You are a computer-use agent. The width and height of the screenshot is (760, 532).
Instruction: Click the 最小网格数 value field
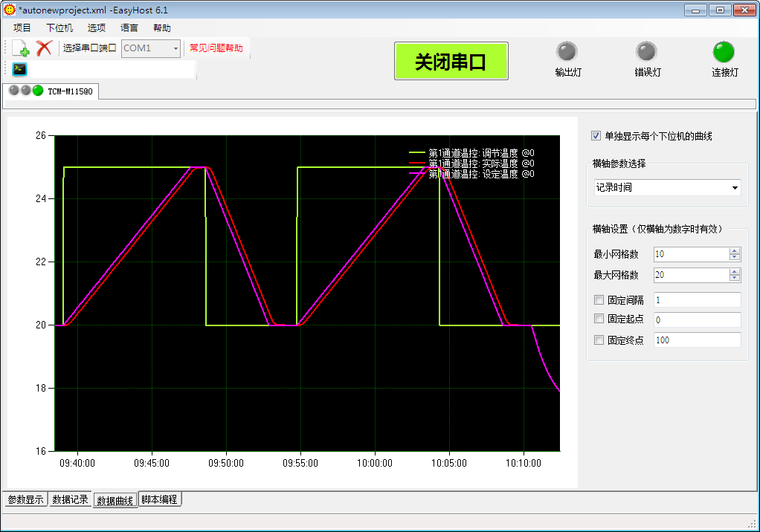tap(692, 254)
